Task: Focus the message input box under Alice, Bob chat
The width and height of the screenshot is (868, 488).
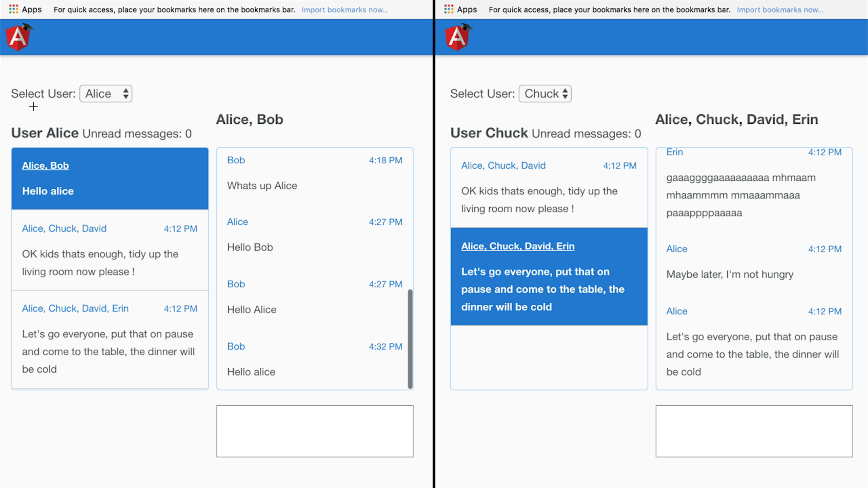Action: 315,431
